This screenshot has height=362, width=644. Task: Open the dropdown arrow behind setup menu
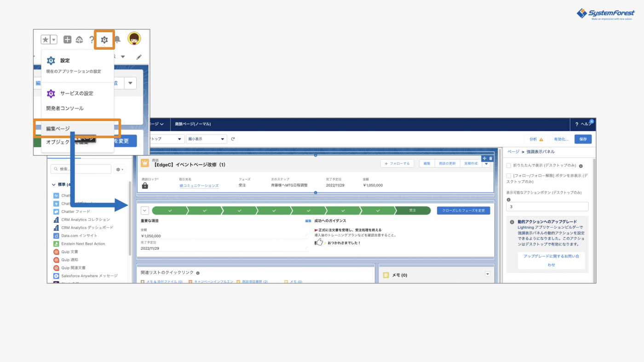click(x=130, y=83)
